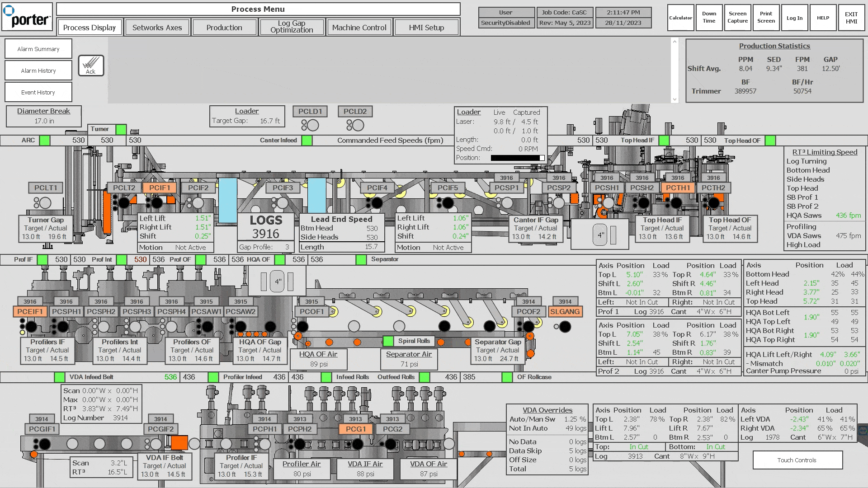Click the Log In button
Screen dimensions: 868x488
click(x=794, y=18)
